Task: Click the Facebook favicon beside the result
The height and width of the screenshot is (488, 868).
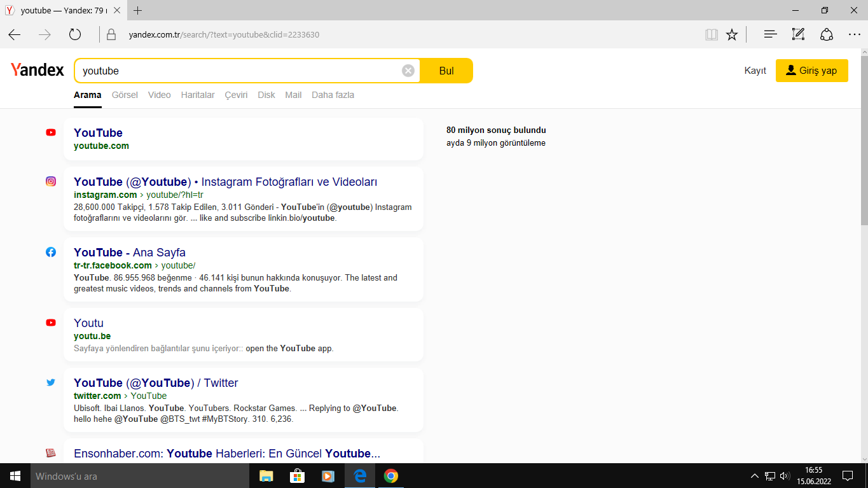Action: click(51, 252)
